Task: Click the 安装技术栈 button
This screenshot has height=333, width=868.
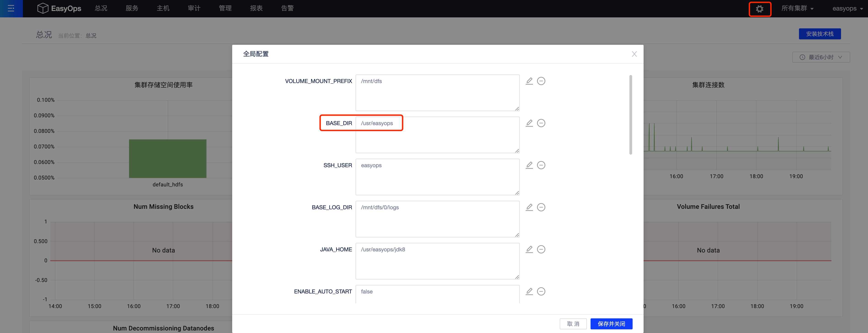Action: (820, 34)
